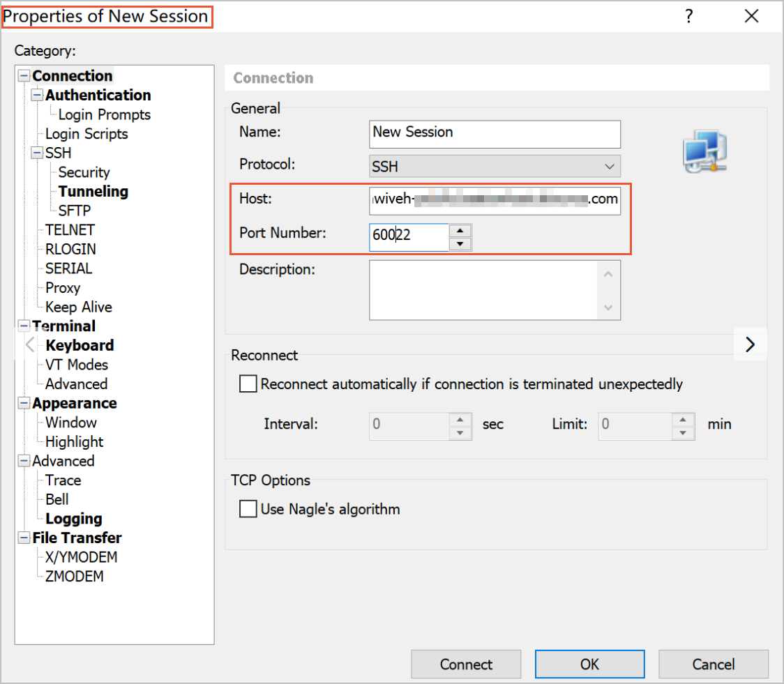Select Login Prompts category
This screenshot has height=684, width=784.
(x=105, y=114)
